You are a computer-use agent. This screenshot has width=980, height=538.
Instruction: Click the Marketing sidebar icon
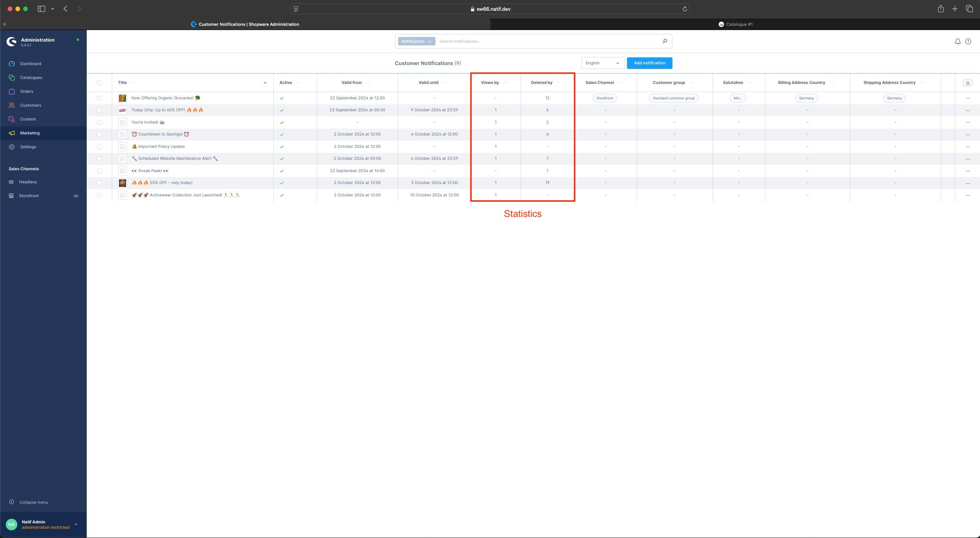pos(11,133)
